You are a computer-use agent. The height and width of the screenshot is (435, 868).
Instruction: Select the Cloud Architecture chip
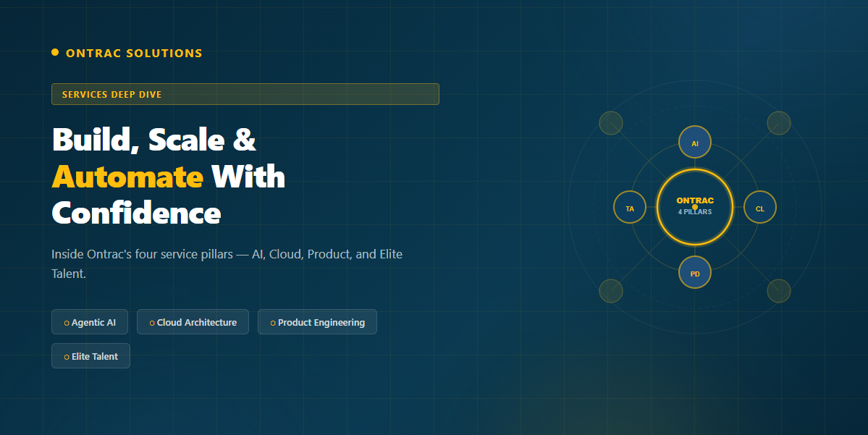(x=193, y=322)
